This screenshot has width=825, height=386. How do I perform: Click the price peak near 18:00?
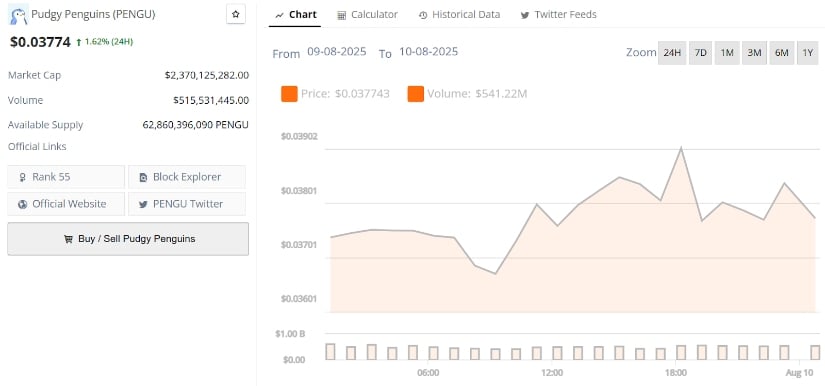(681, 148)
